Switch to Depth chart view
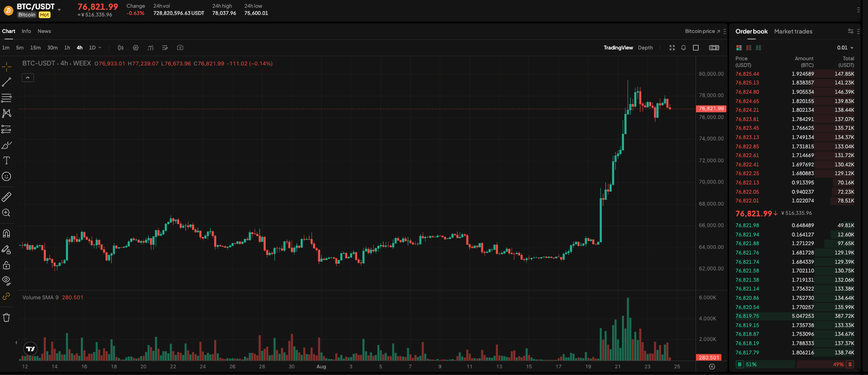 coord(645,47)
